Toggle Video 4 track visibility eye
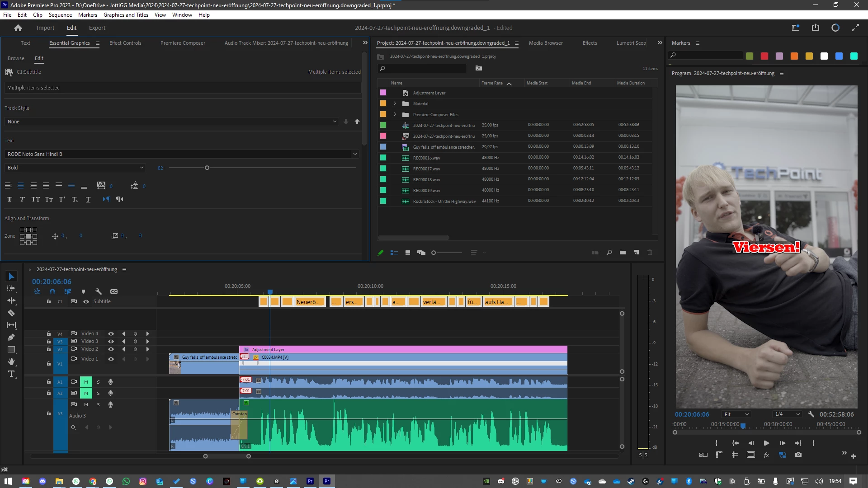The width and height of the screenshot is (868, 488). pos(111,334)
